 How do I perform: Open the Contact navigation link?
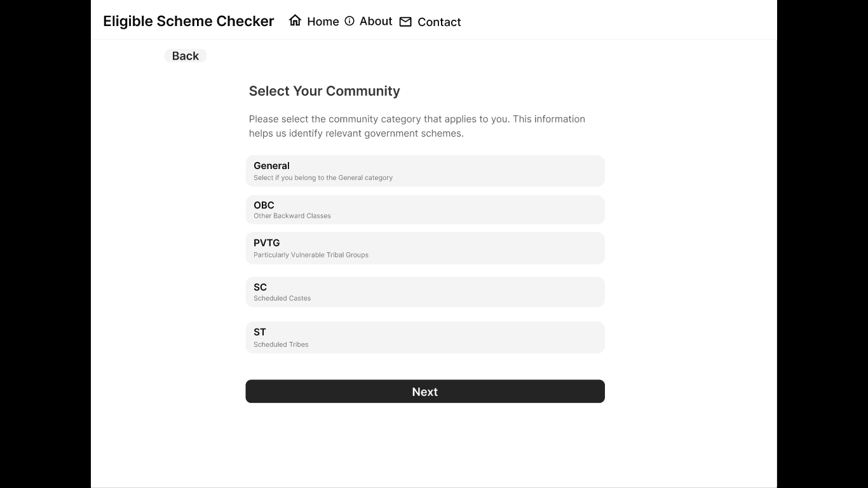coord(439,22)
